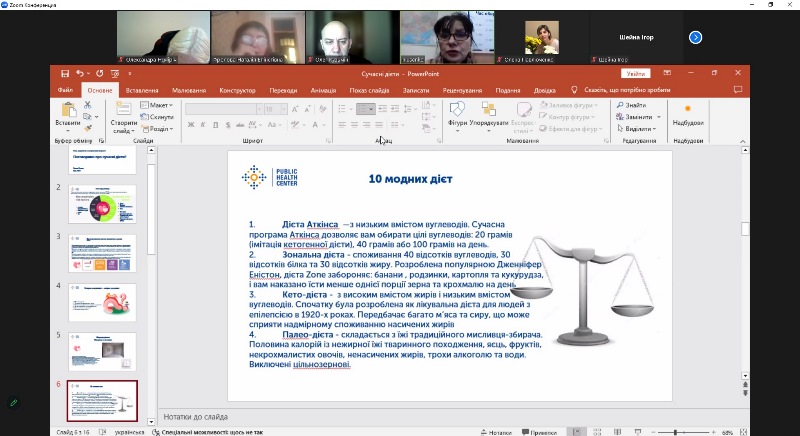Viewport: 800px width, 436px height.
Task: Redo the last action
Action: tap(99, 73)
